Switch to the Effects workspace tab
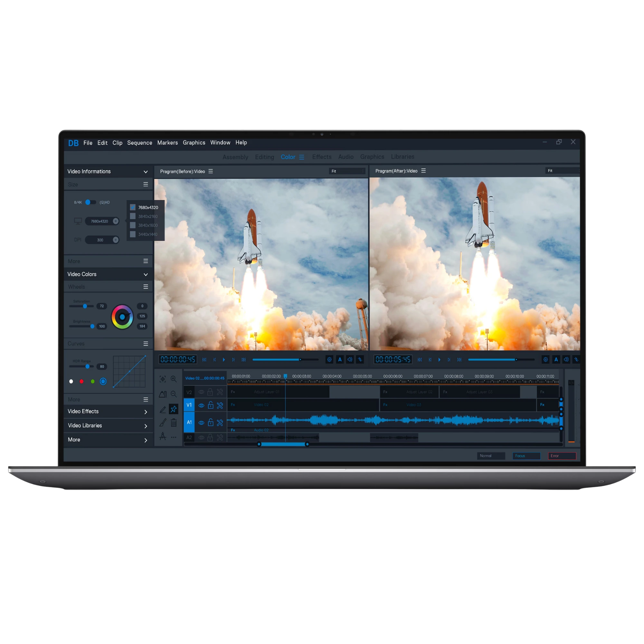Viewport: 644px width, 644px height. coord(321,157)
